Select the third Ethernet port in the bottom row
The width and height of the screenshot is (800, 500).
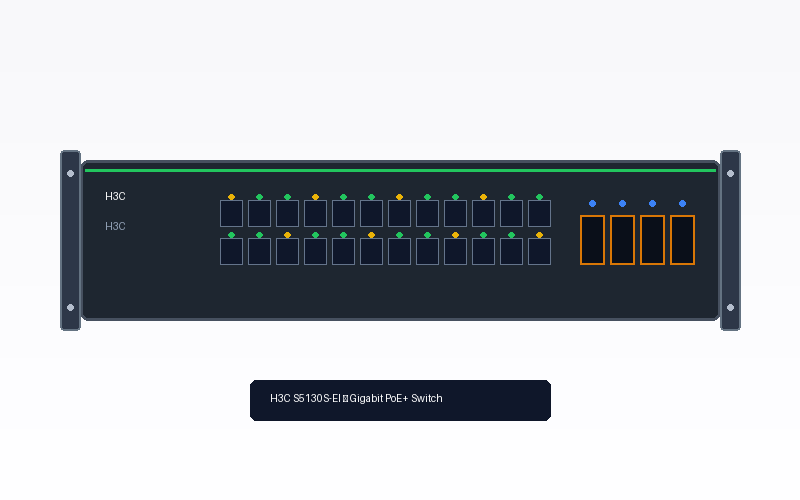[287, 252]
